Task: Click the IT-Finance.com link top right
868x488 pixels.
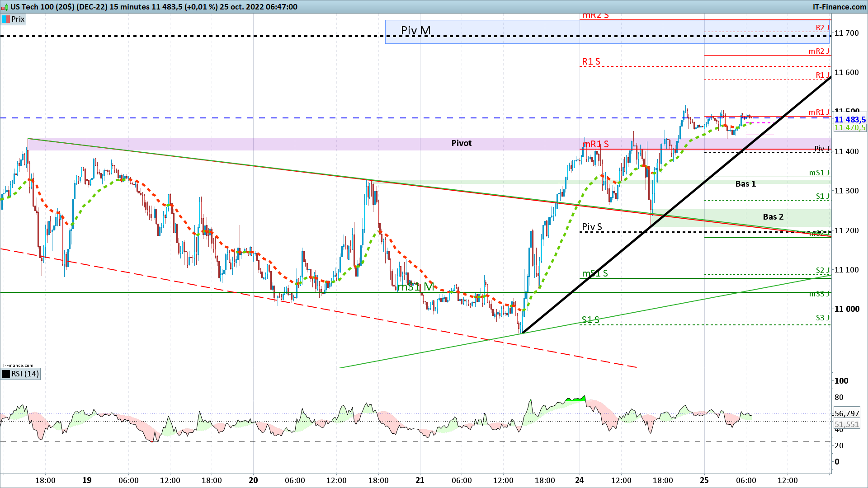Action: [839, 7]
